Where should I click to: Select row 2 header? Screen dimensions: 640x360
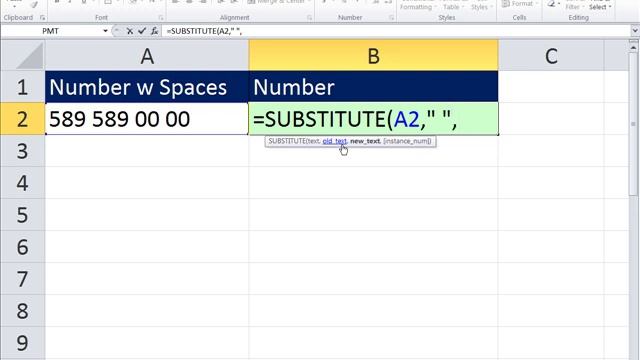[22, 119]
